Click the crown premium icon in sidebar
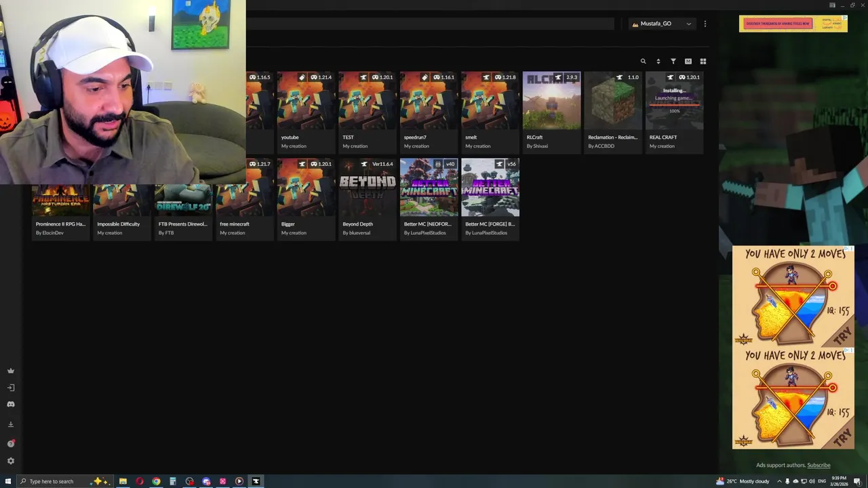Image resolution: width=868 pixels, height=488 pixels. pyautogui.click(x=11, y=371)
